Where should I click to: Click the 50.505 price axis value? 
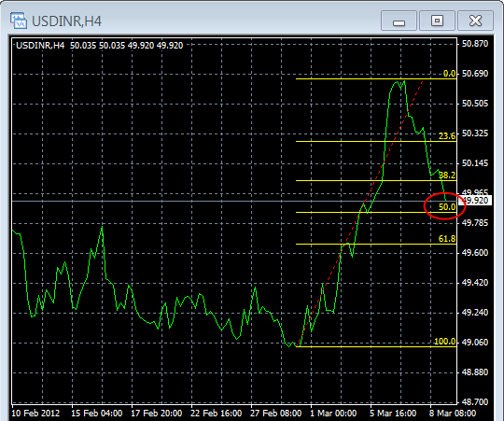475,104
